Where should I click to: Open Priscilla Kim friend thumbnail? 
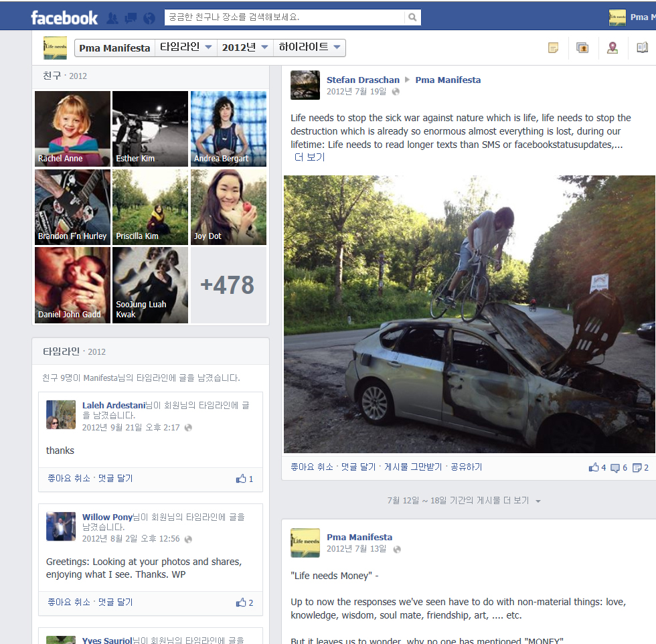pos(150,207)
